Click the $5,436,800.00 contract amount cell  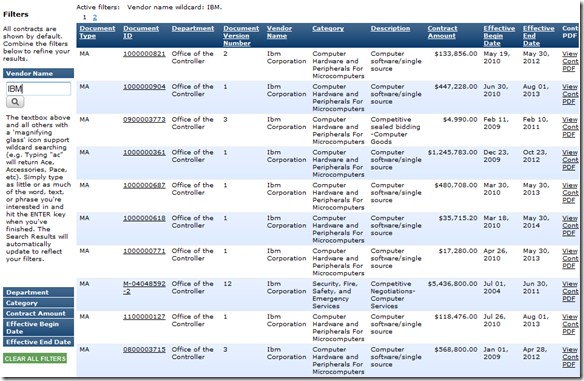pyautogui.click(x=452, y=284)
